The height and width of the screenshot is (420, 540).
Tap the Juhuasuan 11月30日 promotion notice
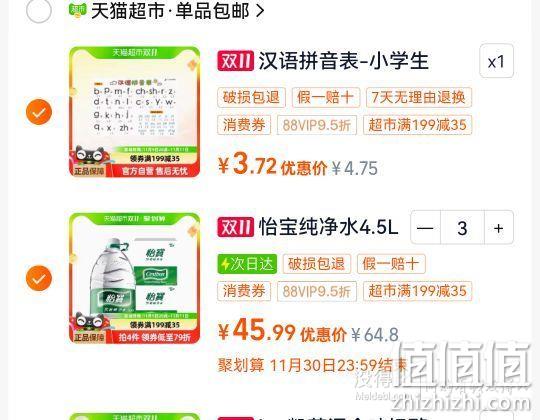pyautogui.click(x=312, y=365)
